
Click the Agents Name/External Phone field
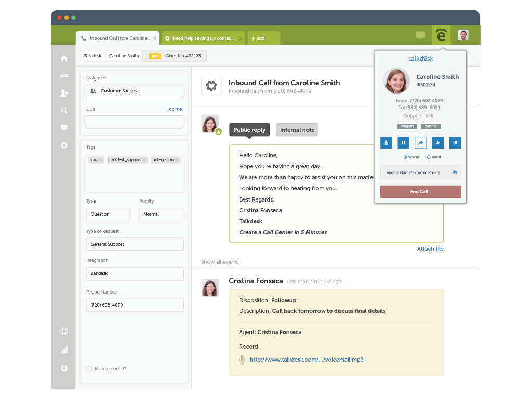[x=421, y=172]
